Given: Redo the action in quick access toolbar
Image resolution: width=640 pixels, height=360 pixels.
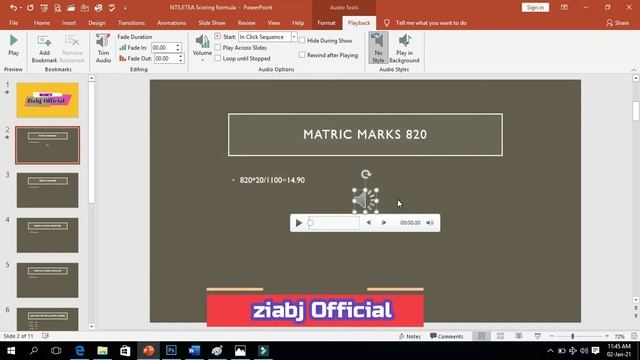Looking at the screenshot, I should pos(30,7).
